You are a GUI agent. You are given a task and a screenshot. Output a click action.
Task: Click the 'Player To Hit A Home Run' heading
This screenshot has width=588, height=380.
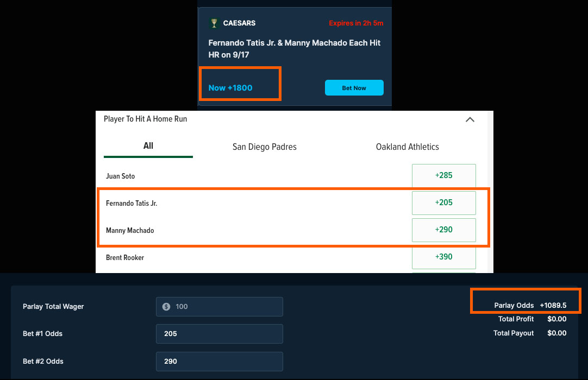pos(146,119)
